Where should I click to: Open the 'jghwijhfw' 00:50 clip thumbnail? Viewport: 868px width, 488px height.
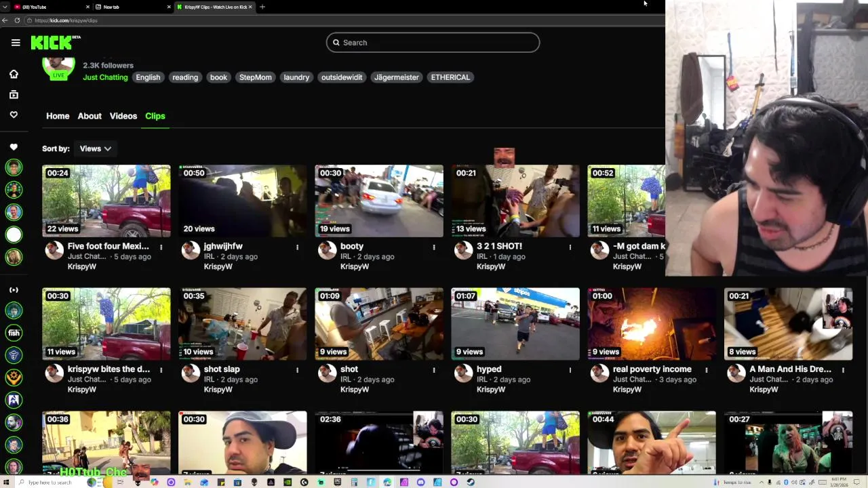[243, 201]
